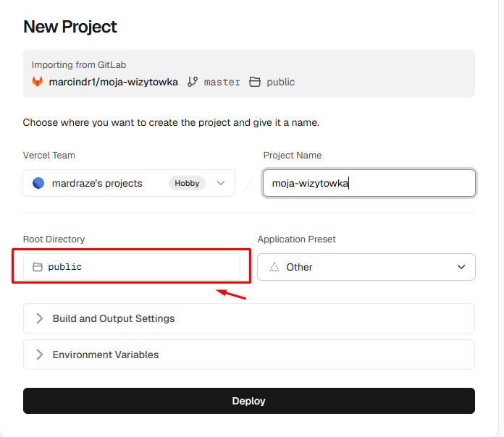Image resolution: width=504 pixels, height=437 pixels.
Task: Click the Application Preset label
Action: pyautogui.click(x=296, y=239)
